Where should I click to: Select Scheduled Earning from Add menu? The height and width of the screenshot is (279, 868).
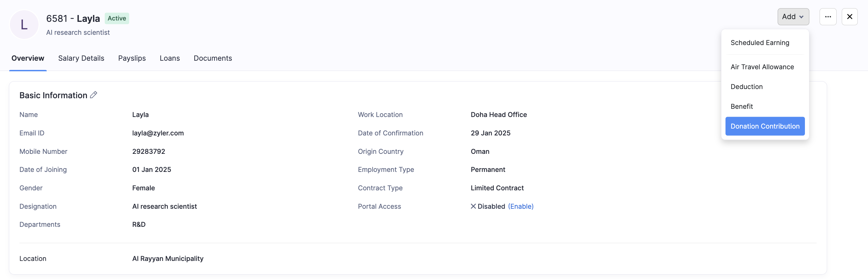[x=760, y=43]
